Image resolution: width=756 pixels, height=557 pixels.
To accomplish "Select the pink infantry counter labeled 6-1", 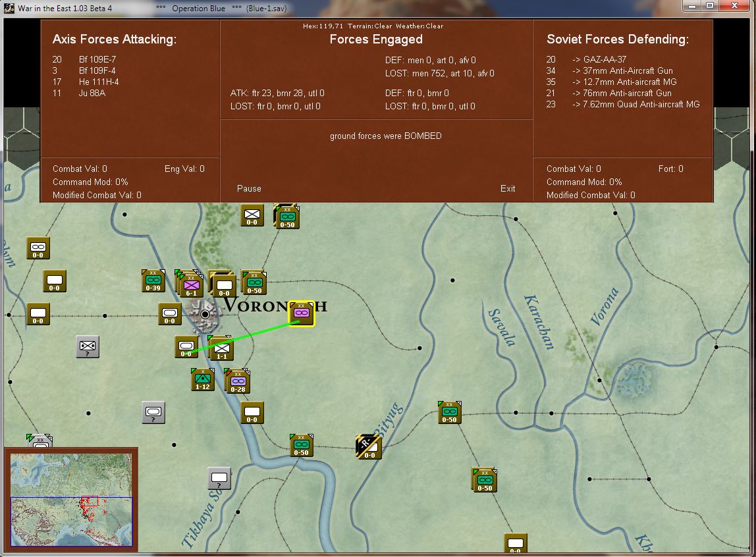I will coord(191,285).
